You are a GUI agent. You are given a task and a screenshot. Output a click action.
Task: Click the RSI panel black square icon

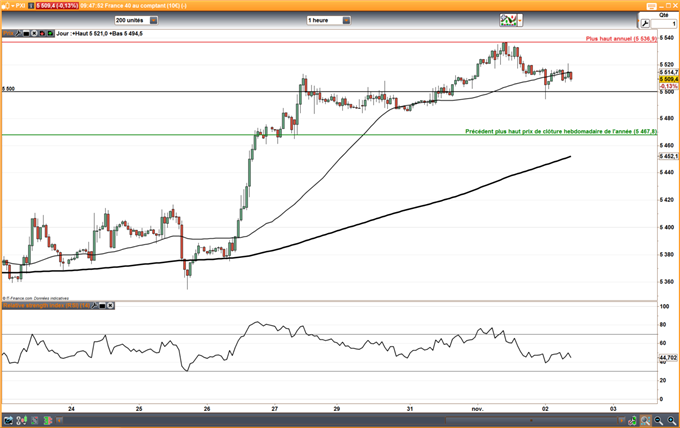coord(102,306)
